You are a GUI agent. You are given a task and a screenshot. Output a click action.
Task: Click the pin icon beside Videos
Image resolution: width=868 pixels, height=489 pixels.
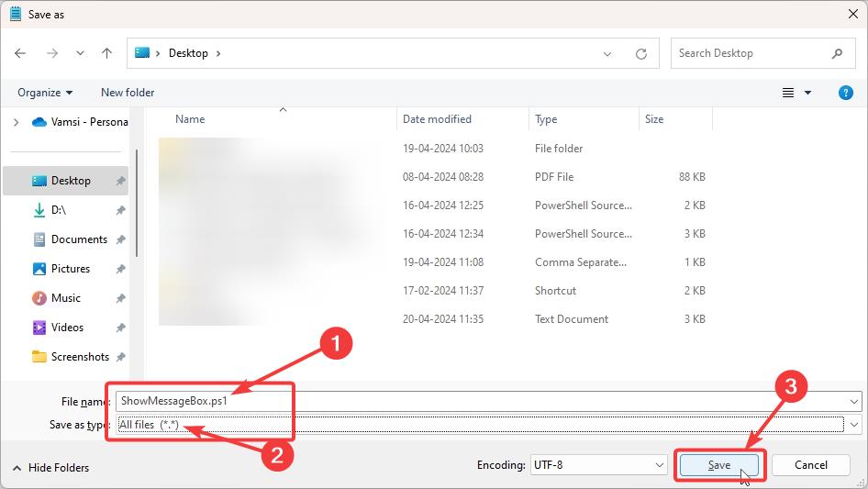[x=121, y=328]
